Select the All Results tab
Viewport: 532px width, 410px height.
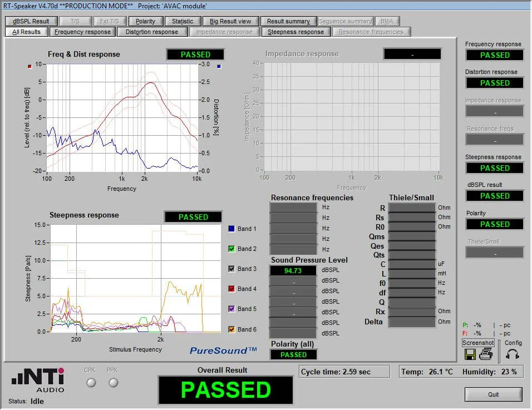point(26,32)
